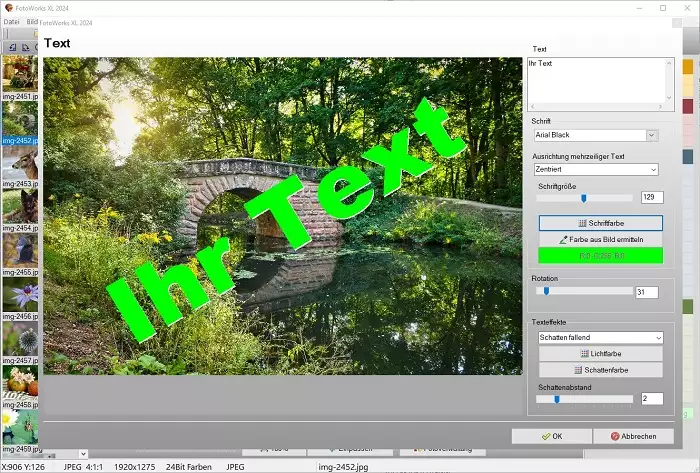Expand the Ausrichtung mehrzeiliger Text dropdown
700x473 pixels.
point(651,169)
